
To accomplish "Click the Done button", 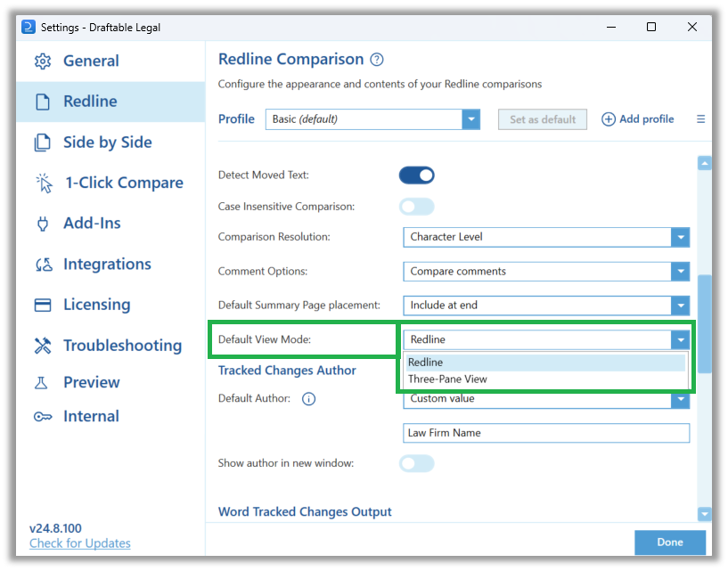I will [x=670, y=542].
